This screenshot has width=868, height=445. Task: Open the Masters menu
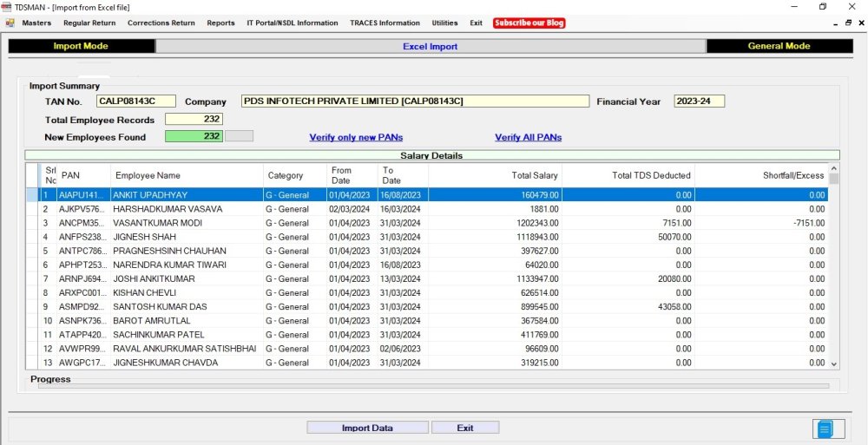pyautogui.click(x=36, y=23)
